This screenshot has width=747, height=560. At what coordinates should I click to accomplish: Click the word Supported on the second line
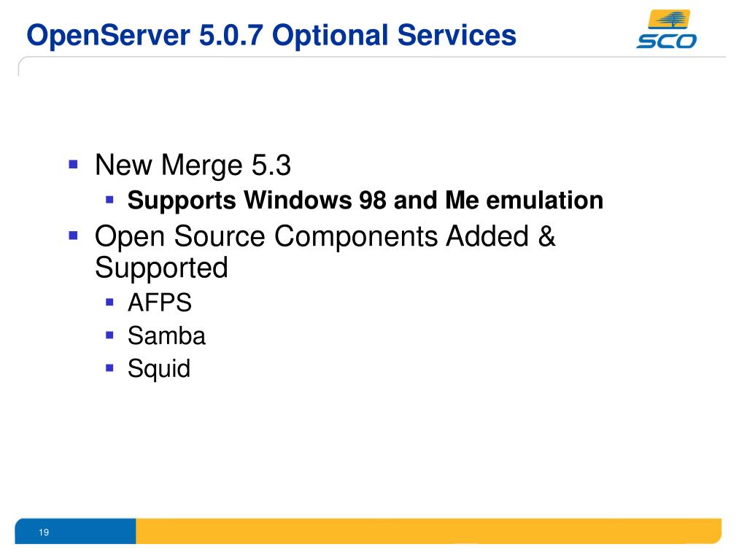point(161,268)
